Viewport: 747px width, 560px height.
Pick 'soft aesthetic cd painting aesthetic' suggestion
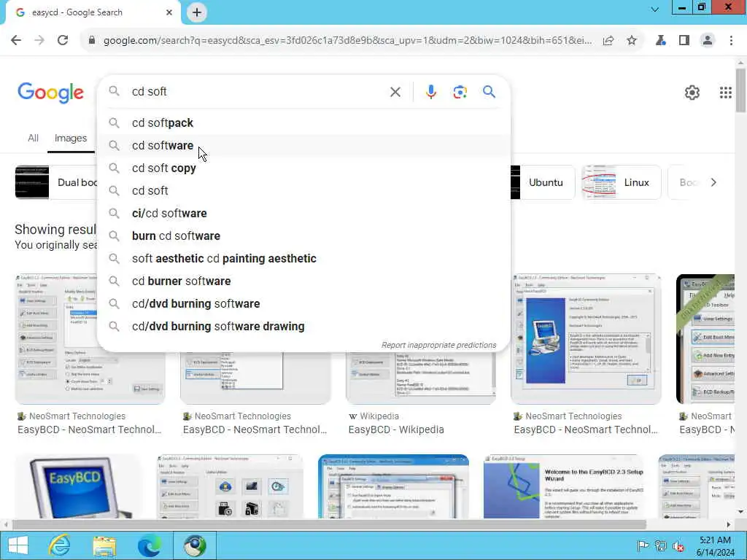click(303, 259)
